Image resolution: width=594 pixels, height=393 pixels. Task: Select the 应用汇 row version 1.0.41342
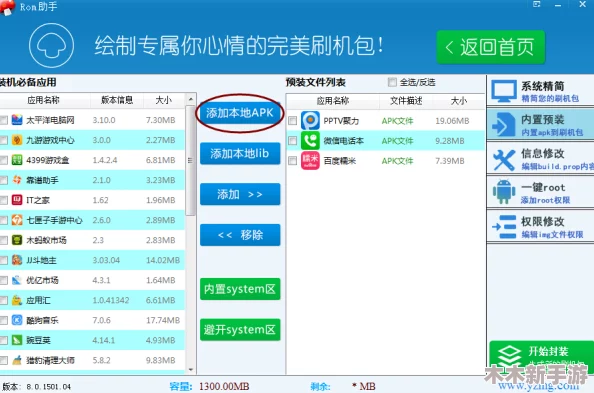[x=111, y=301]
